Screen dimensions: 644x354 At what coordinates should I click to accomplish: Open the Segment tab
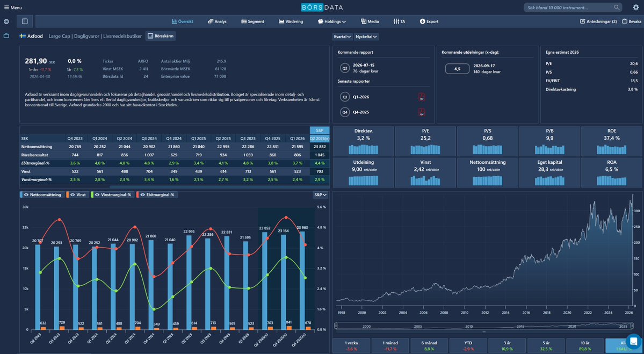252,21
